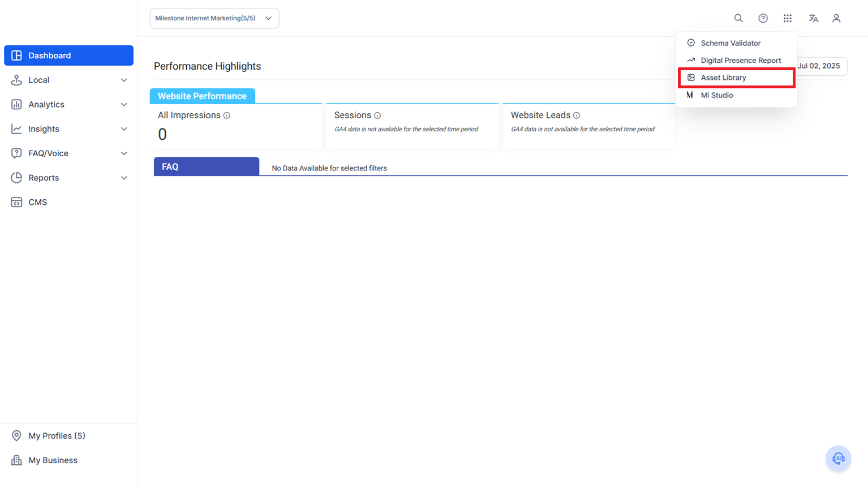This screenshot has height=488, width=868.
Task: Expand the Reports menu chevron
Action: pos(124,178)
